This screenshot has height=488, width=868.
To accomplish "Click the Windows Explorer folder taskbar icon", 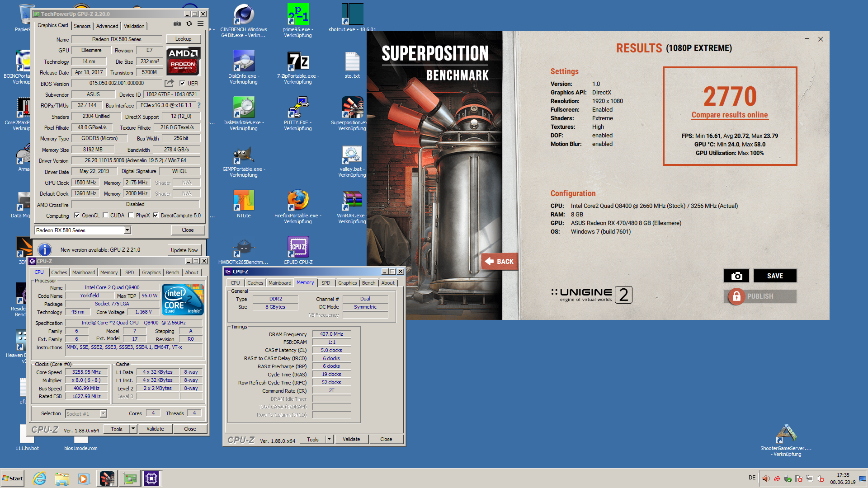I will click(62, 479).
